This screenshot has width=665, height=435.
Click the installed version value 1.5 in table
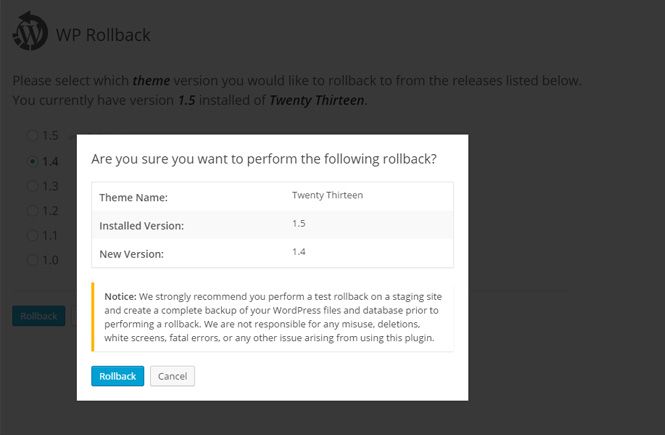coord(299,223)
